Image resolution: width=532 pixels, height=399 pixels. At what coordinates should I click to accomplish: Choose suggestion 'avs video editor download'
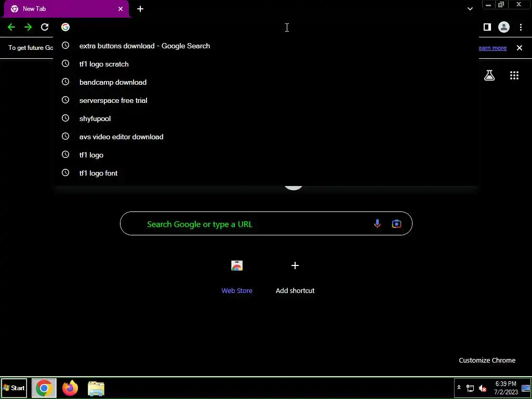pos(266,137)
